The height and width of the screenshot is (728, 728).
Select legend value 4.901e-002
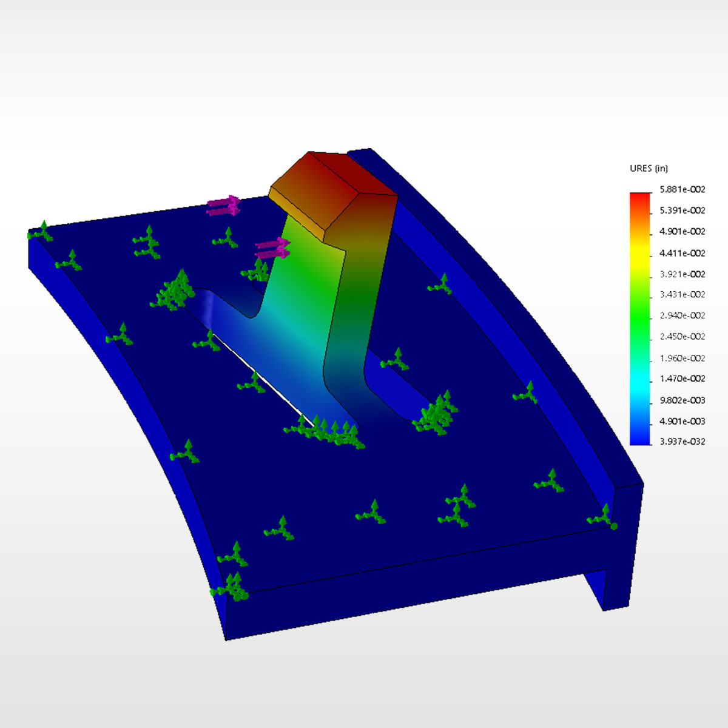[682, 232]
